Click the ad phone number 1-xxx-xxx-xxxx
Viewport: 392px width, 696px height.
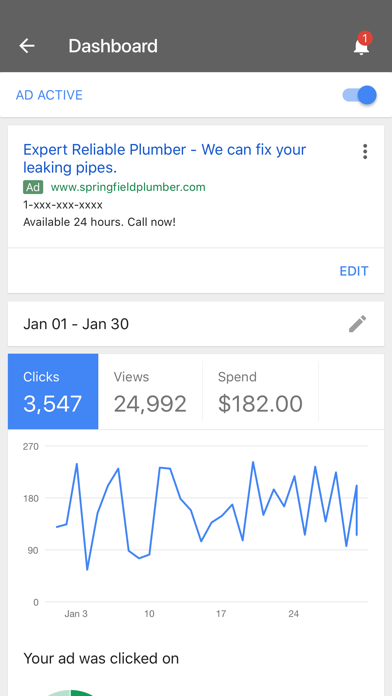tap(63, 205)
